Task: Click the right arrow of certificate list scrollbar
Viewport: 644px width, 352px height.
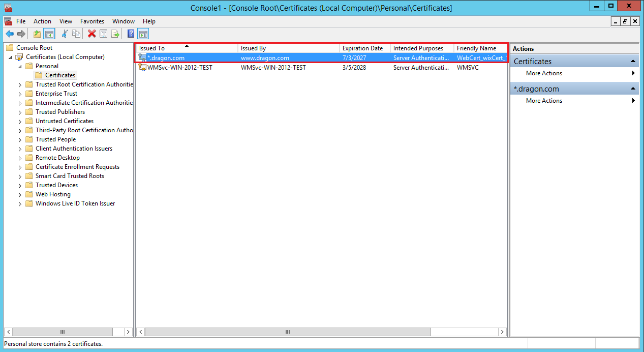Action: click(x=503, y=332)
